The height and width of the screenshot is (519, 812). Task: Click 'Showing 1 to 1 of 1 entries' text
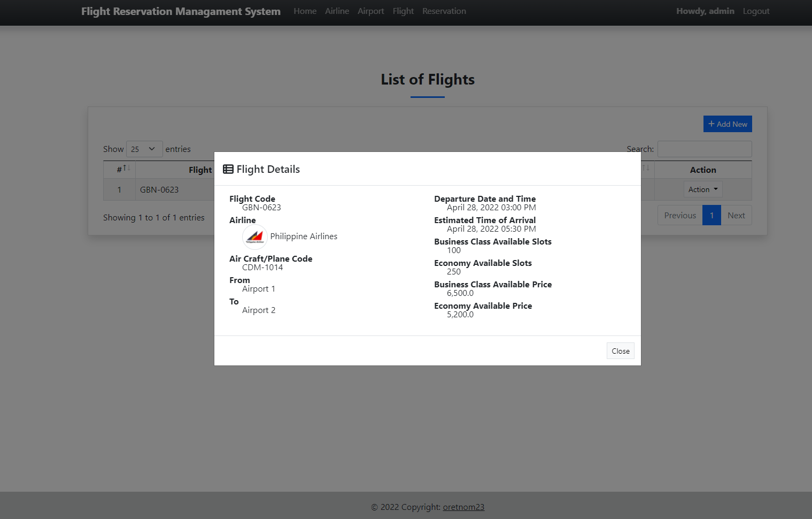coord(154,218)
